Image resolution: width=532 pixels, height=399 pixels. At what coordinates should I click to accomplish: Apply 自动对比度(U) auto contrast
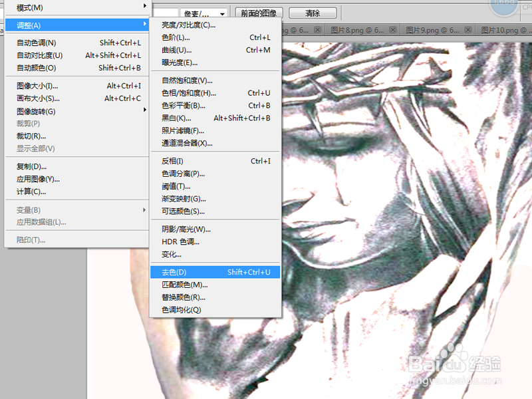coord(77,55)
